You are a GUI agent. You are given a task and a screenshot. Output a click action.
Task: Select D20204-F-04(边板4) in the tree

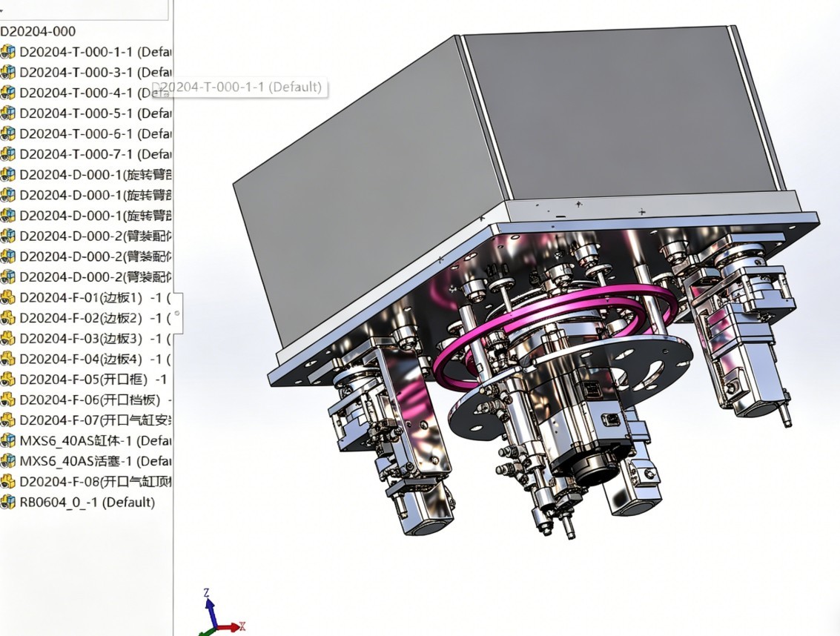[86, 359]
